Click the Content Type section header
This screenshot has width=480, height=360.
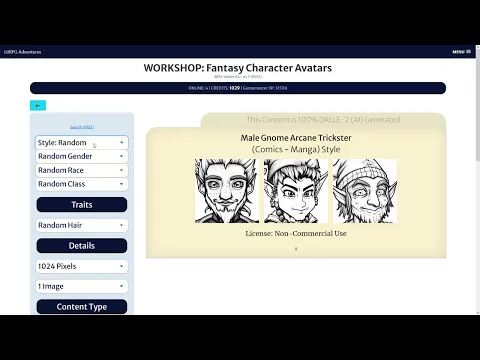coord(82,307)
